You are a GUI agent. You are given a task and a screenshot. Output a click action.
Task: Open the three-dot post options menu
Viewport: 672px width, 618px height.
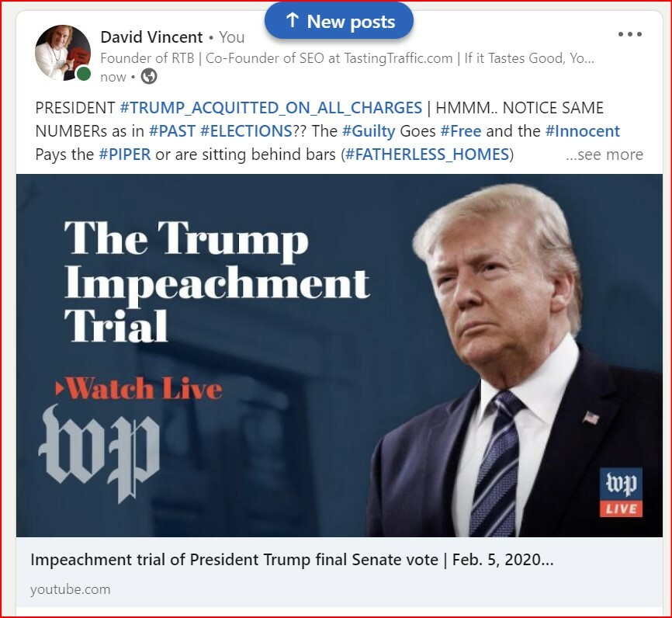point(629,34)
